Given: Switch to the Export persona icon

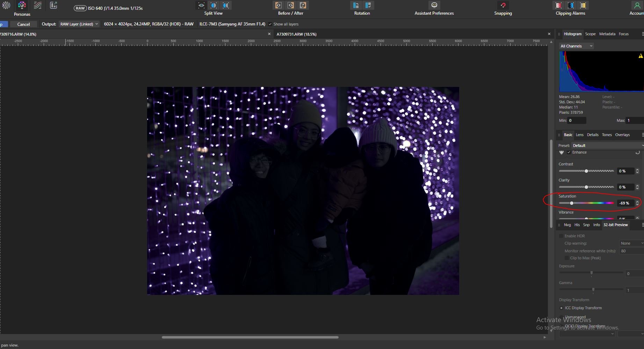Looking at the screenshot, I should [53, 5].
